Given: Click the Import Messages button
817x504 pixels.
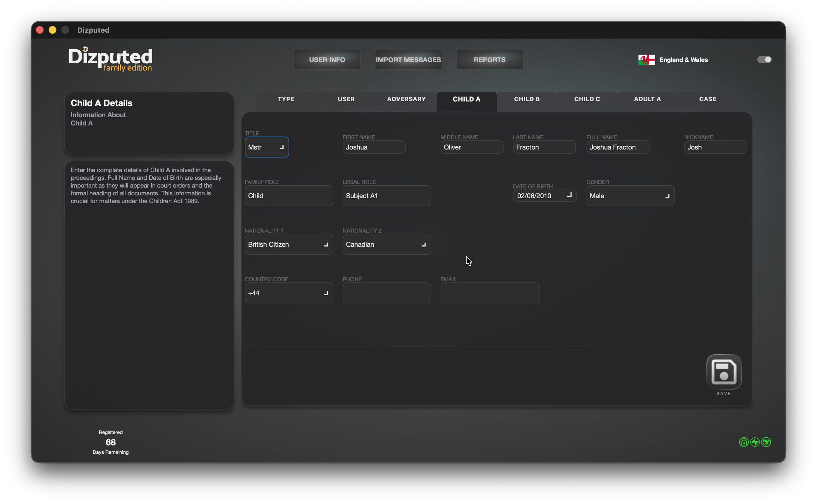Looking at the screenshot, I should [x=408, y=60].
